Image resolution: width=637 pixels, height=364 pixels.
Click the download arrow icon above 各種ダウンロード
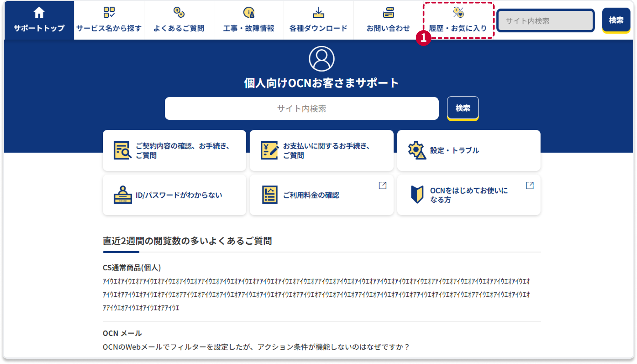318,12
